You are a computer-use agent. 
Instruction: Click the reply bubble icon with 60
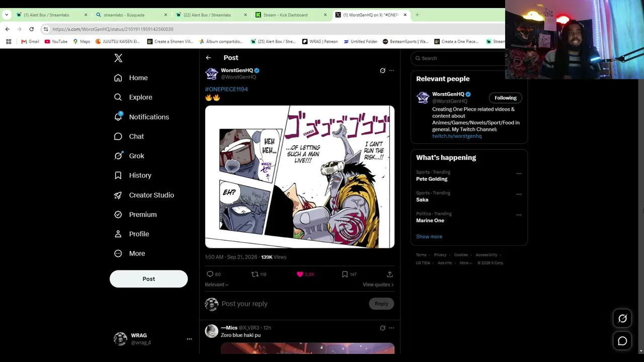[210, 274]
